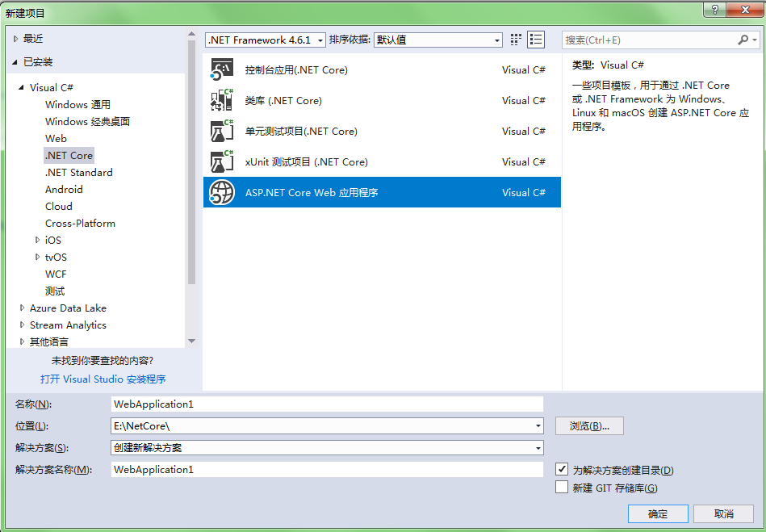Select 'xUnit 测试项目 (.NET Core)' template text
The width and height of the screenshot is (766, 532).
click(306, 161)
